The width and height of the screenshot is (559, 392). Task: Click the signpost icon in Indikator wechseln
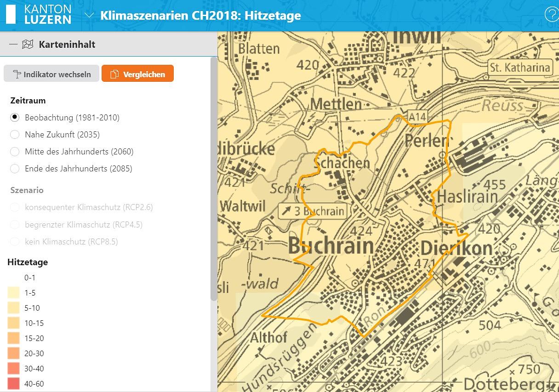click(17, 74)
